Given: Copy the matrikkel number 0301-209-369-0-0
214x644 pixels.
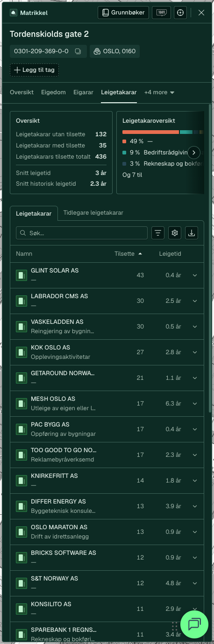Looking at the screenshot, I should [x=78, y=51].
